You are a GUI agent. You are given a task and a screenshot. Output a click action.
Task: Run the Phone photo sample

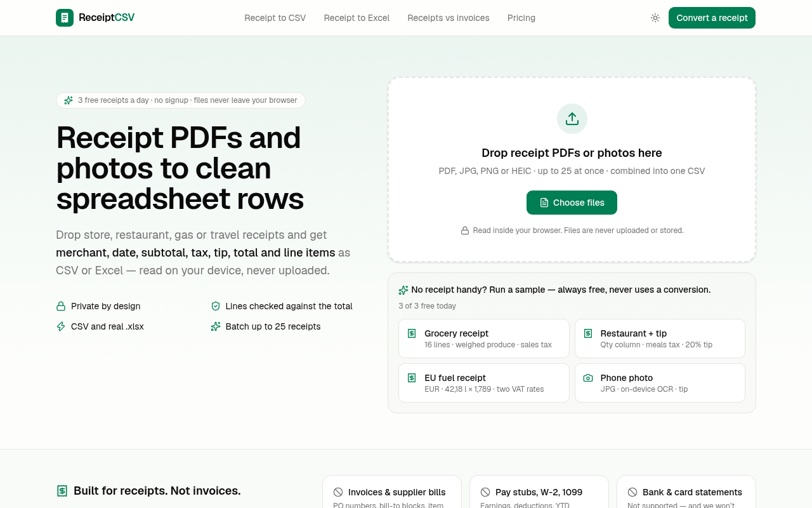tap(660, 383)
